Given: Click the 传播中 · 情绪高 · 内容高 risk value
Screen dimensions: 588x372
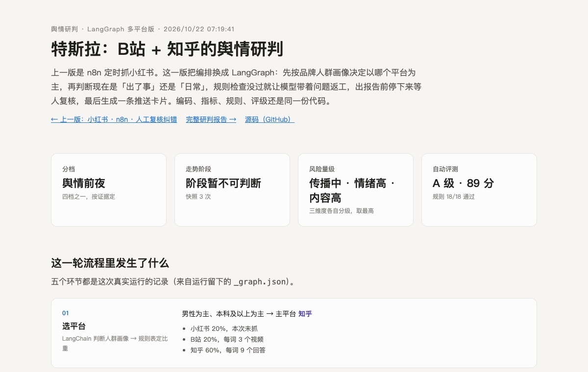Looking at the screenshot, I should 352,190.
